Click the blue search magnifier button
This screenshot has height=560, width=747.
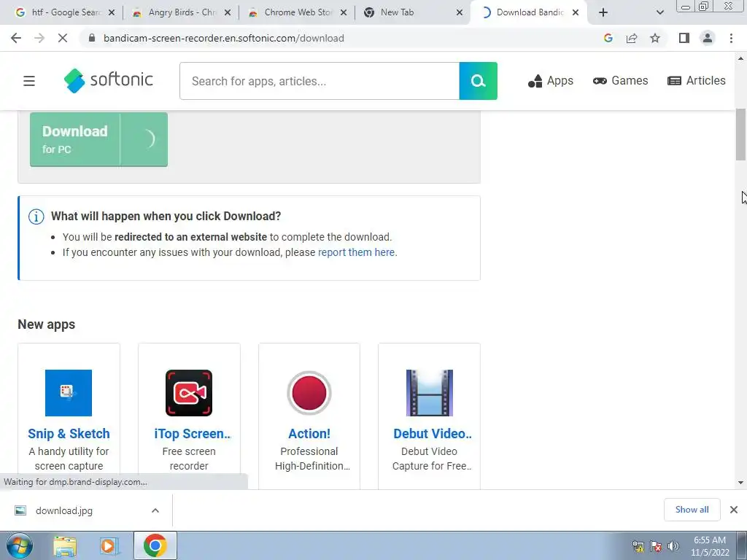pos(478,81)
